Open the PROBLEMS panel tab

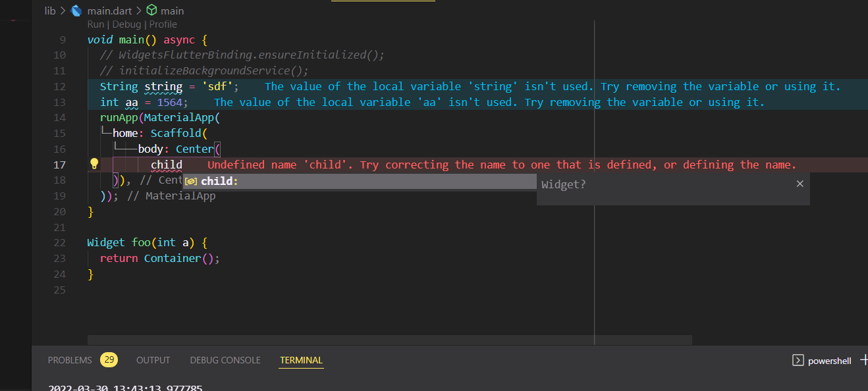pos(70,360)
